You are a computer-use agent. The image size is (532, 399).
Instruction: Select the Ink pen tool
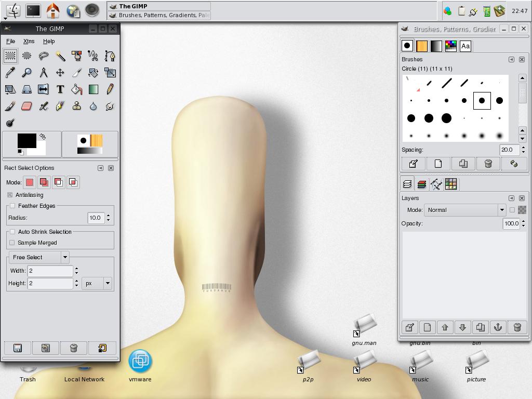coord(60,106)
